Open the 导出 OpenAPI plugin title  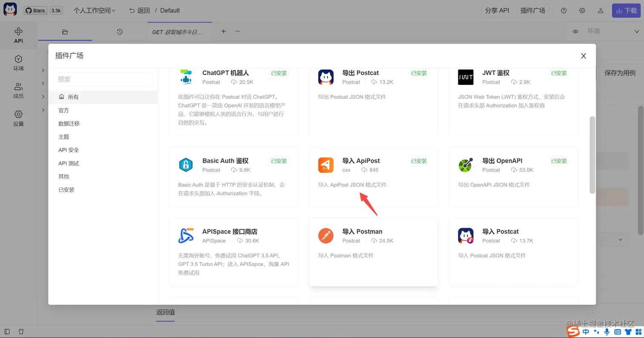(x=502, y=161)
